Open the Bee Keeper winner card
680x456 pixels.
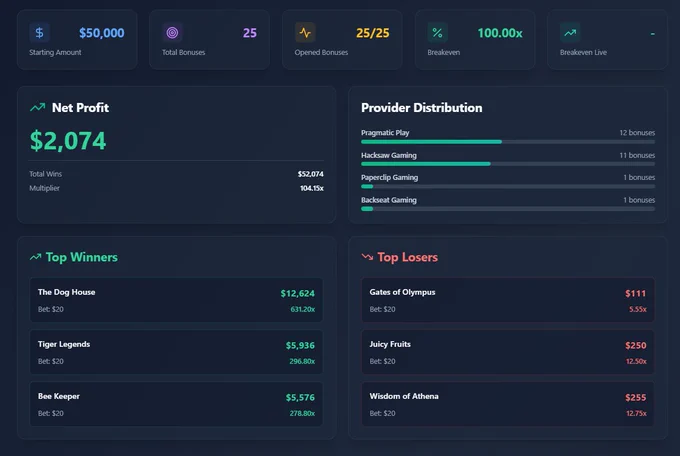coord(176,404)
